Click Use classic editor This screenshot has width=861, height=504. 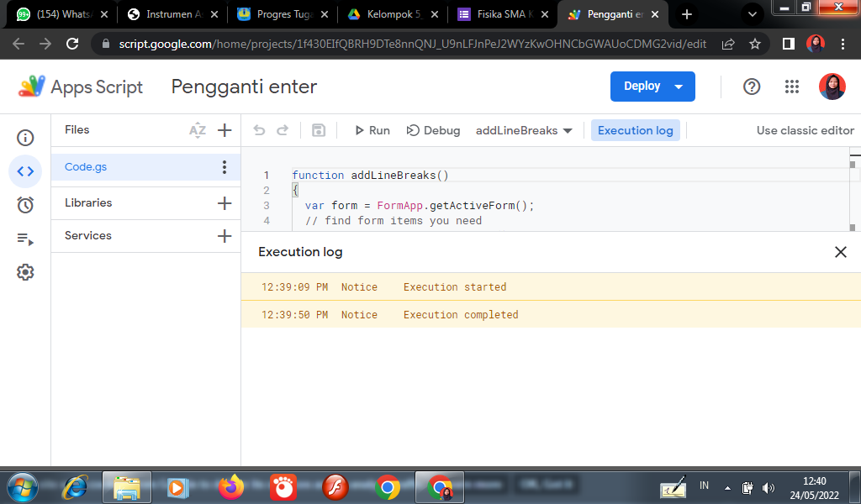(805, 130)
